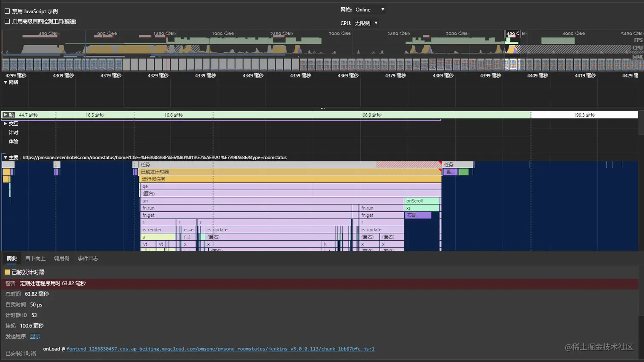
Task: Open the 网络 Online throttling dropdown
Action: click(370, 9)
